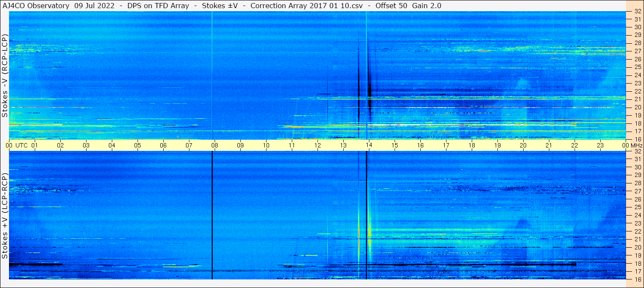The width and height of the screenshot is (644, 288).
Task: Click the 18 MHz label of upper Stokes -V panel
Action: pos(637,123)
